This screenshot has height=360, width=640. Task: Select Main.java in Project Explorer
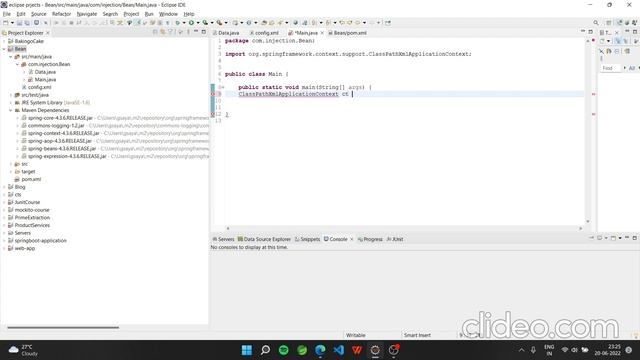pos(42,80)
